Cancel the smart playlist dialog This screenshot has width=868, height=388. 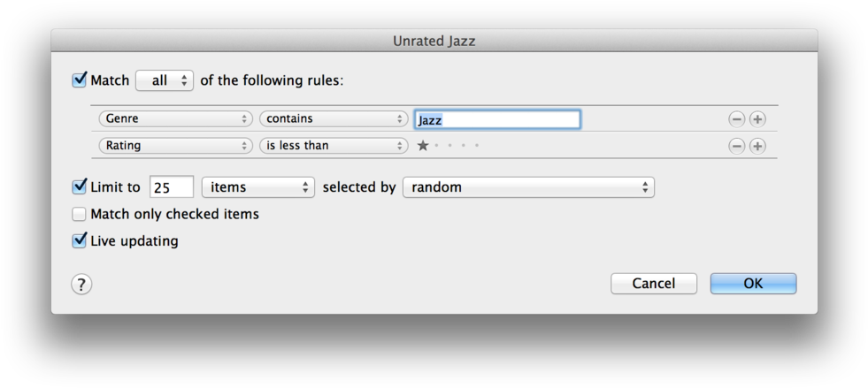[x=653, y=284]
